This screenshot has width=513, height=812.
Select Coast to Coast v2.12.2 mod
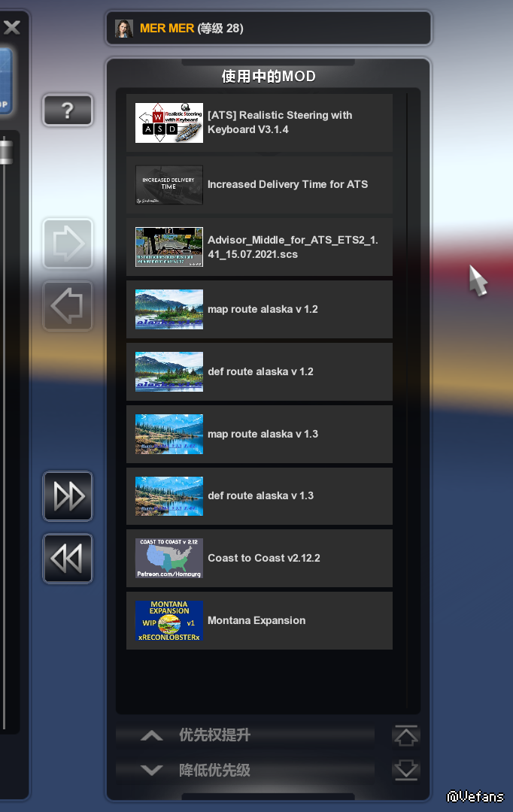point(259,558)
